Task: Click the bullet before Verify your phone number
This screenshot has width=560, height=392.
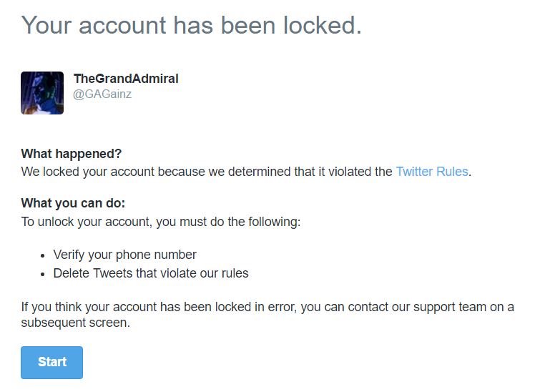Action: tap(42, 256)
